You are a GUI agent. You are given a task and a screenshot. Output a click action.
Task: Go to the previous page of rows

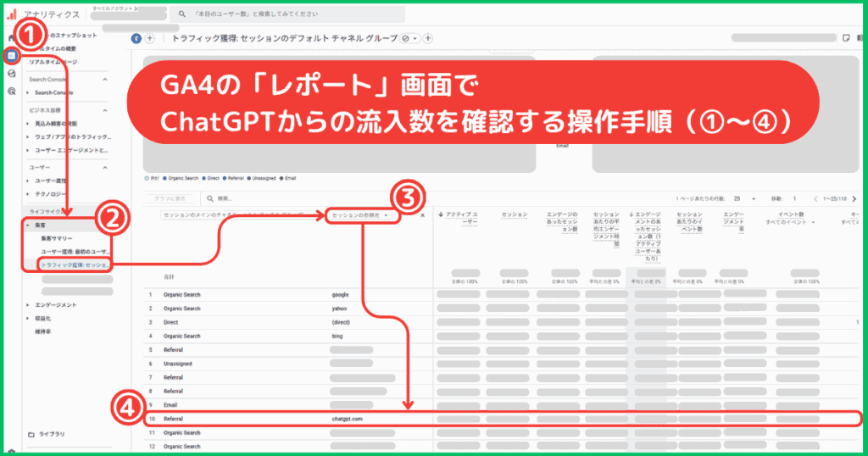[x=815, y=198]
